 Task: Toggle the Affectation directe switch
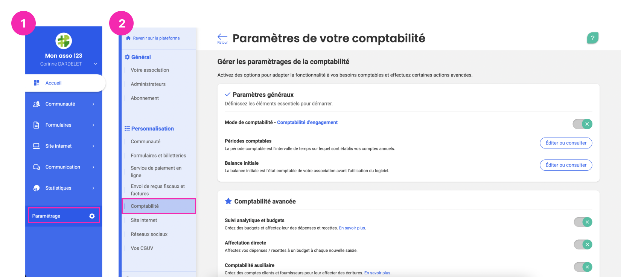(x=583, y=245)
